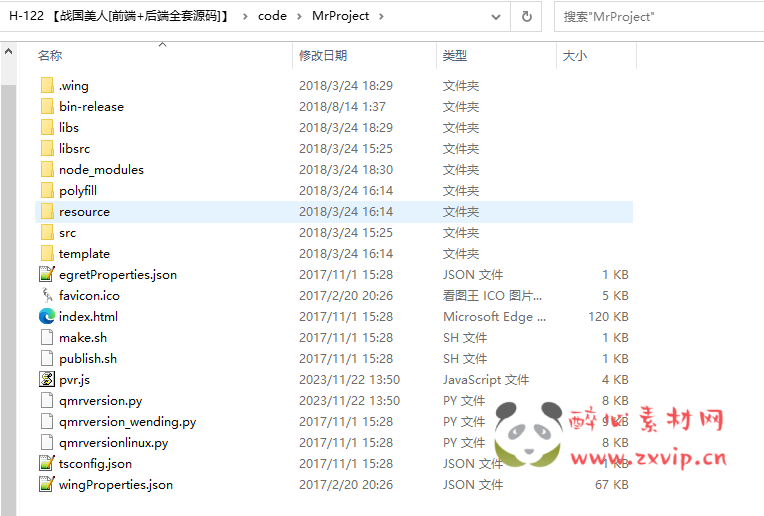
Task: Select the file name index.html
Action: pyautogui.click(x=88, y=317)
